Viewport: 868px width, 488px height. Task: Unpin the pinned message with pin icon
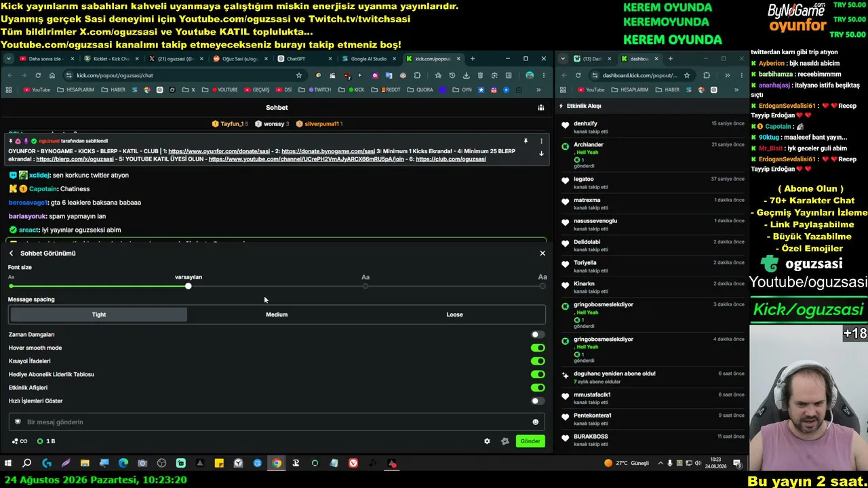(x=526, y=141)
